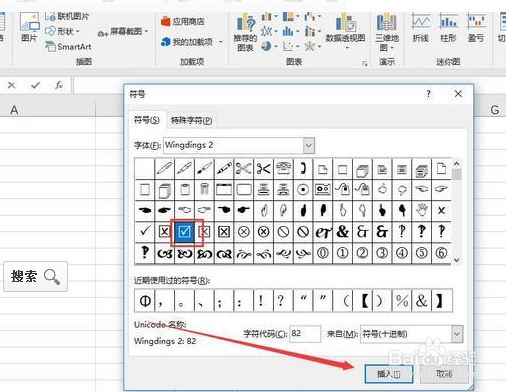The width and height of the screenshot is (506, 392).
Task: Open the PivotChart (数据透视图) button
Action: tap(345, 32)
